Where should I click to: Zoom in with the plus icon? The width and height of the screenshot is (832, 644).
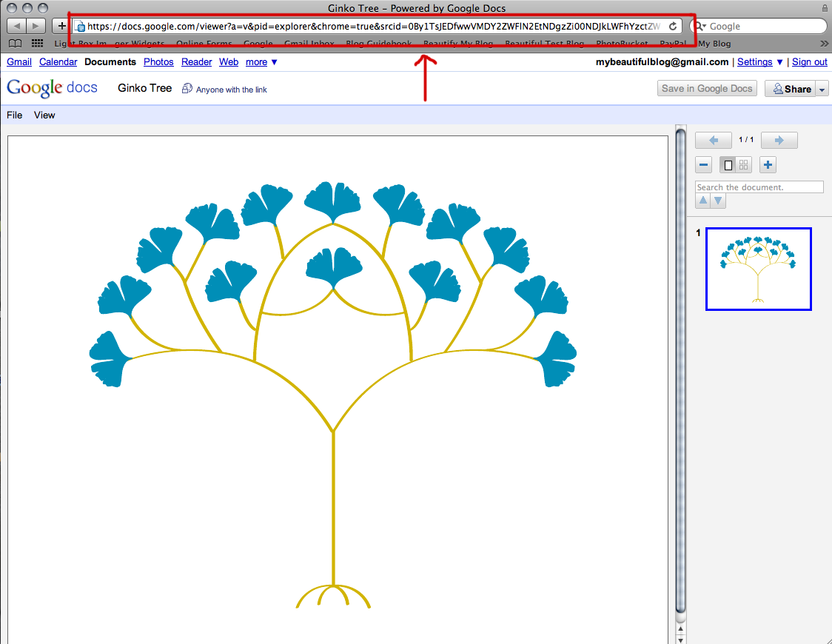point(768,164)
